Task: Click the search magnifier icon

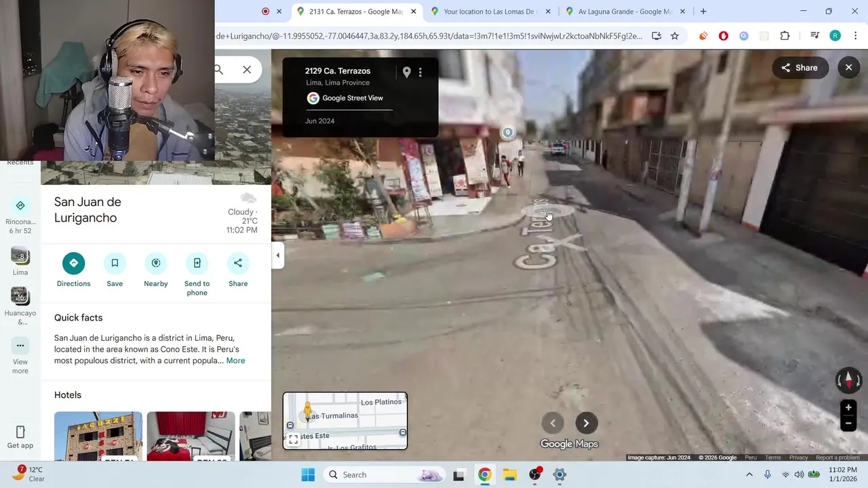Action: [x=218, y=70]
